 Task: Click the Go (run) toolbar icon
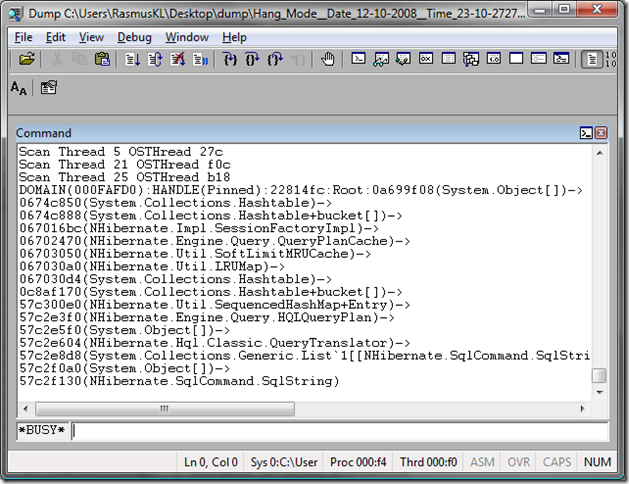[x=132, y=59]
